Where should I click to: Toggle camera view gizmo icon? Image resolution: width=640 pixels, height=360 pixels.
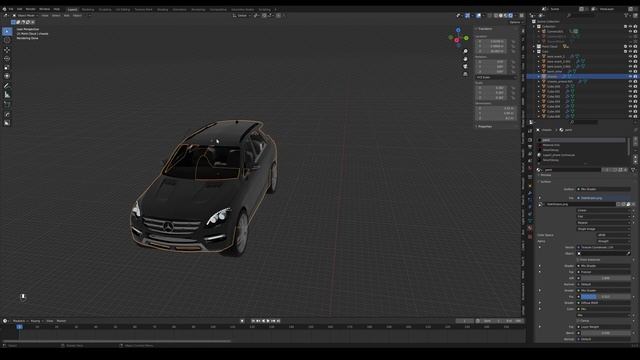(465, 67)
